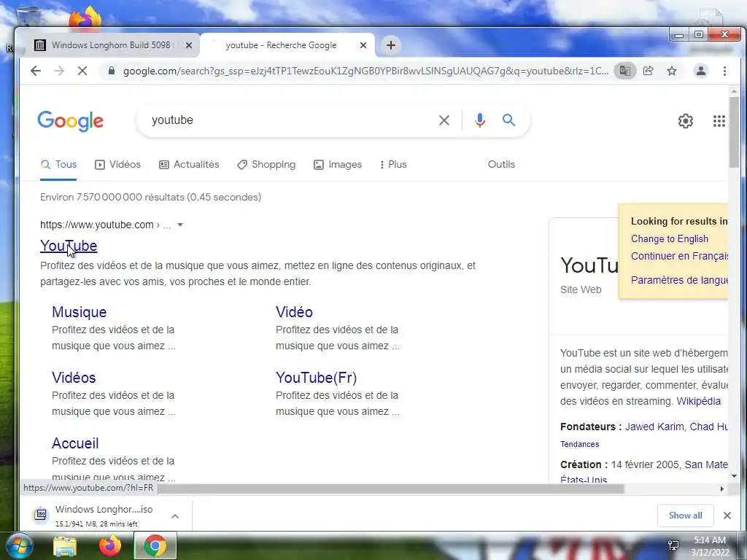Open the Windows Start orb
This screenshot has height=560, width=747.
coord(19,545)
